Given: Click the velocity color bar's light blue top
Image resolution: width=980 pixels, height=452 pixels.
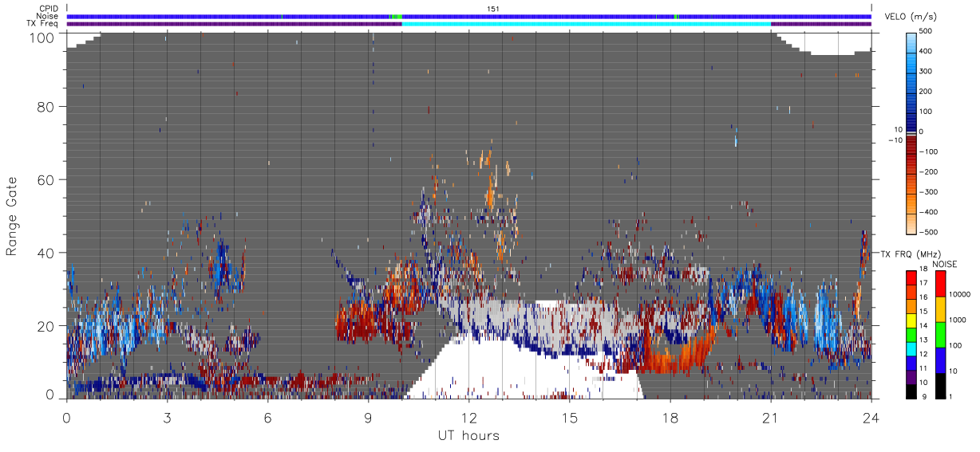Looking at the screenshot, I should click(x=912, y=44).
